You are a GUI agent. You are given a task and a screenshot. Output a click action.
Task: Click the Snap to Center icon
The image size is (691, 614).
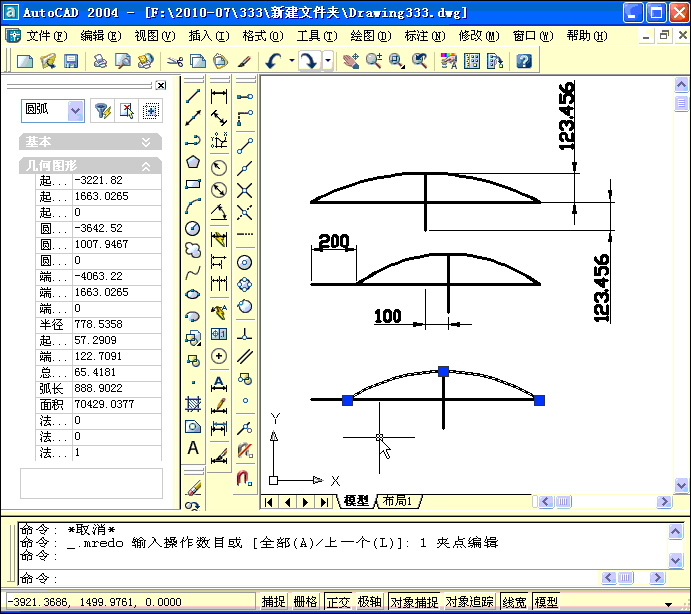click(245, 263)
